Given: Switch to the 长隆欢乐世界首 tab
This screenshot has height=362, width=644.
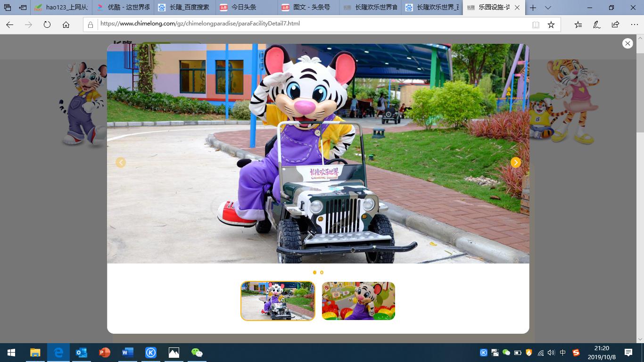Looking at the screenshot, I should pyautogui.click(x=371, y=8).
